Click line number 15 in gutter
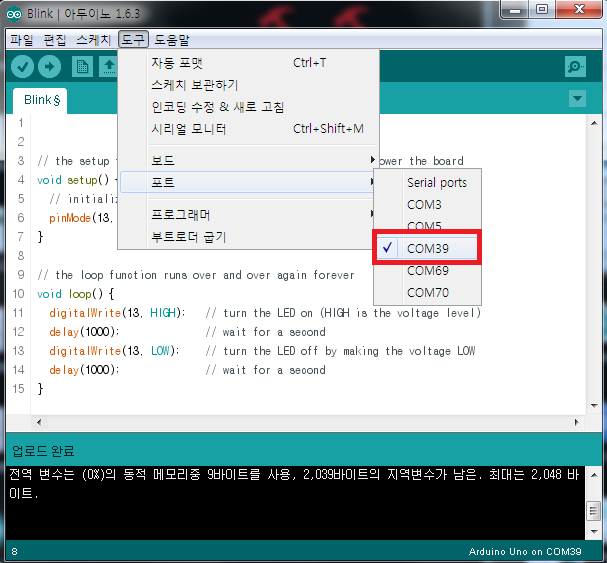This screenshot has height=563, width=607. coord(18,389)
